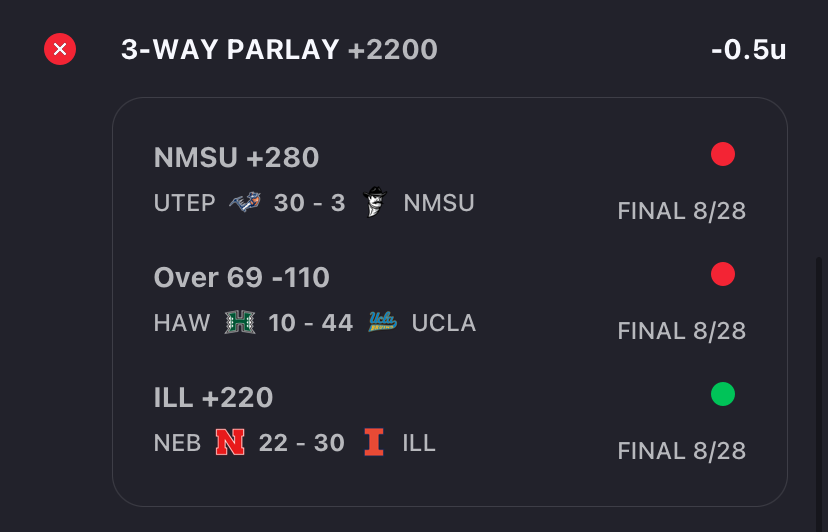Click the green status dot for ILL +220
The image size is (828, 532).
(x=723, y=394)
